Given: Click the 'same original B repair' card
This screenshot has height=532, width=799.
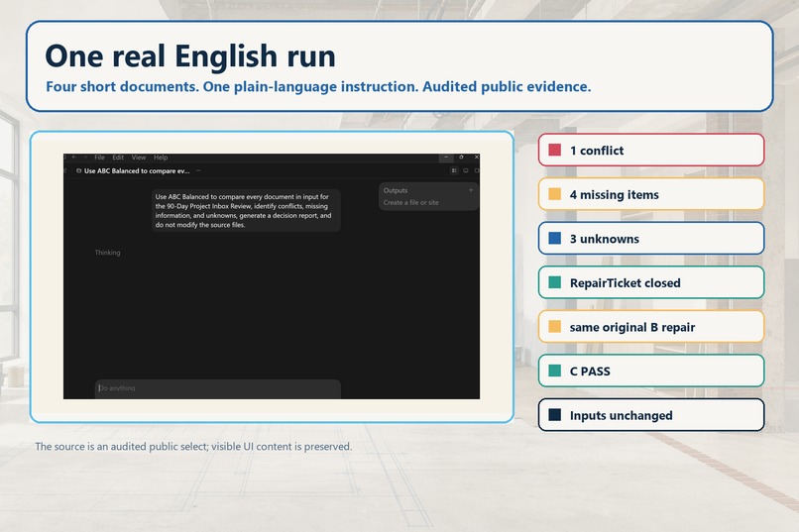Looking at the screenshot, I should (651, 327).
